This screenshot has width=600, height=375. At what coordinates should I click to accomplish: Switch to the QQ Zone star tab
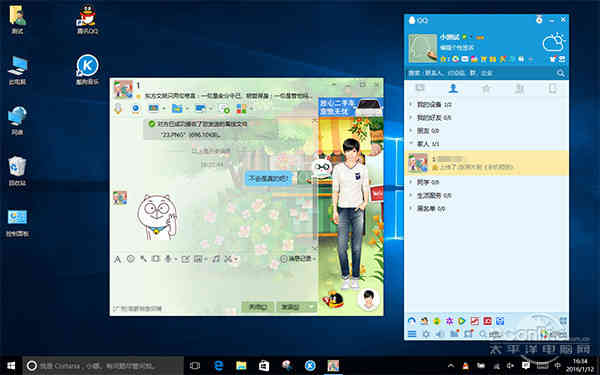coord(486,88)
